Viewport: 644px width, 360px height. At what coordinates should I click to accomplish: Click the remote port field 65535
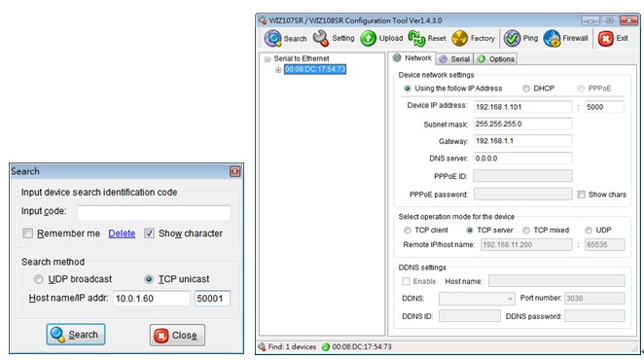604,244
